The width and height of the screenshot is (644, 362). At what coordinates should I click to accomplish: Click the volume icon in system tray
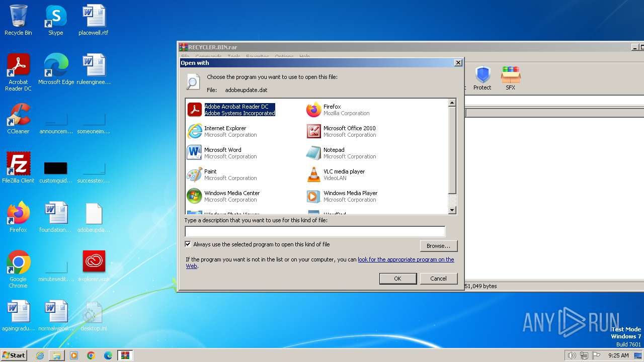pyautogui.click(x=572, y=355)
